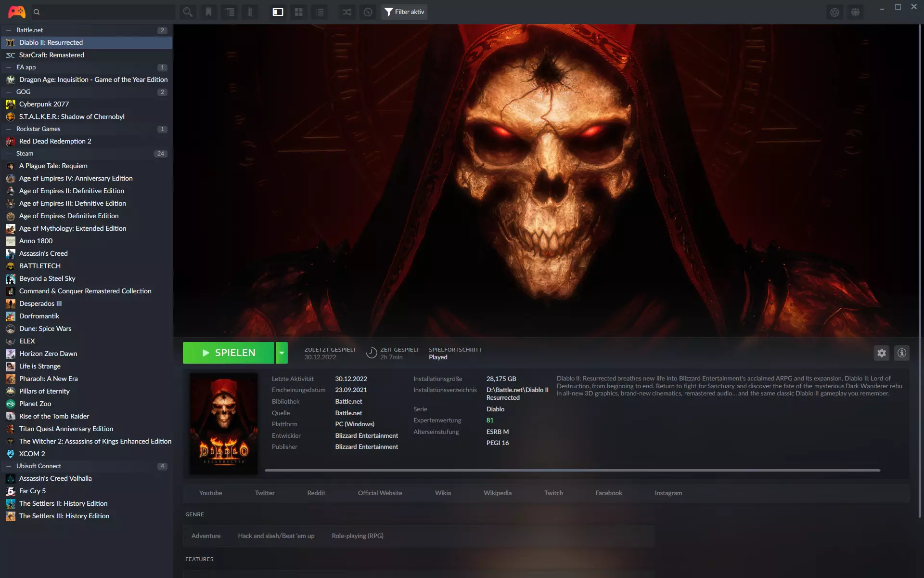The height and width of the screenshot is (578, 924).
Task: Open the Twitch link
Action: (553, 493)
